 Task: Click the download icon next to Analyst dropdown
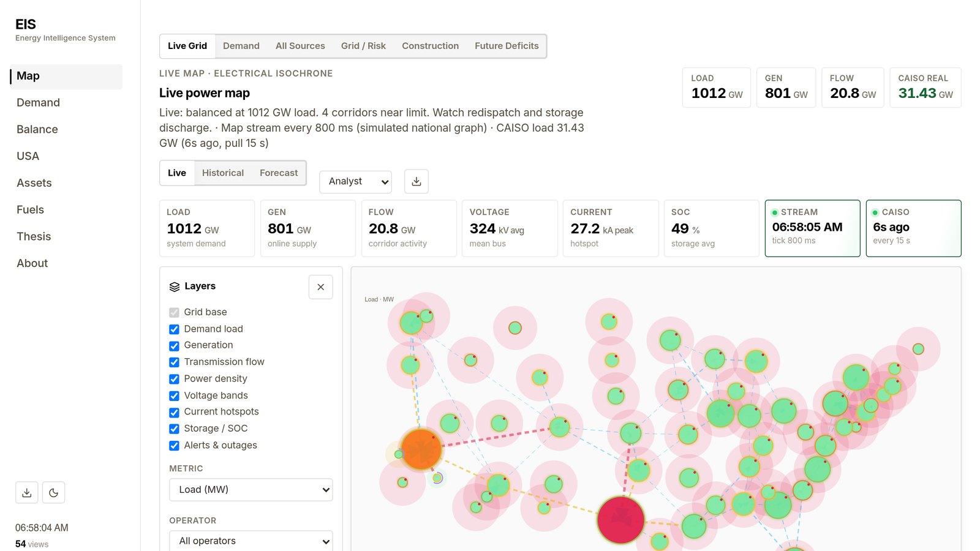click(x=417, y=181)
